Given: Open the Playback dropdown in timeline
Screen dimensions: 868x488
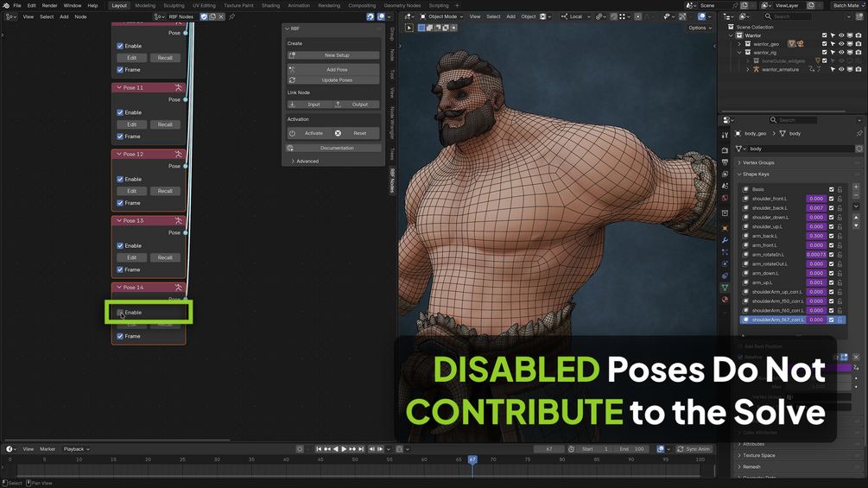Looking at the screenshot, I should click(x=76, y=449).
